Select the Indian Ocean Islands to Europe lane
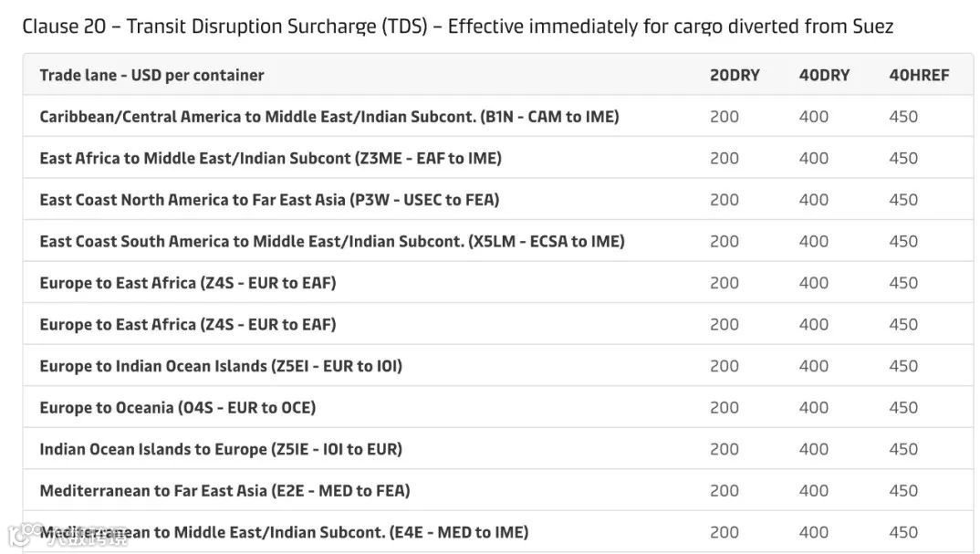Image resolution: width=980 pixels, height=554 pixels. (221, 449)
